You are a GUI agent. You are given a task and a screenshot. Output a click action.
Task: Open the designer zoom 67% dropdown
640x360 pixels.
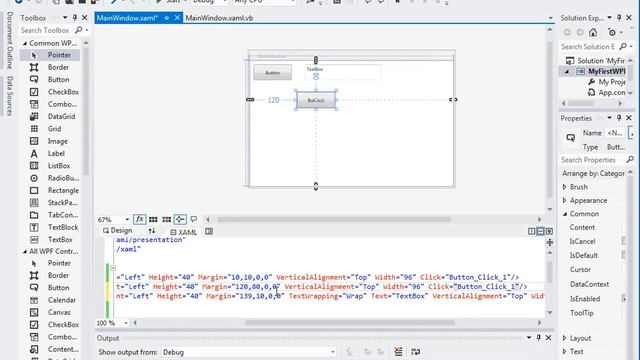point(127,220)
